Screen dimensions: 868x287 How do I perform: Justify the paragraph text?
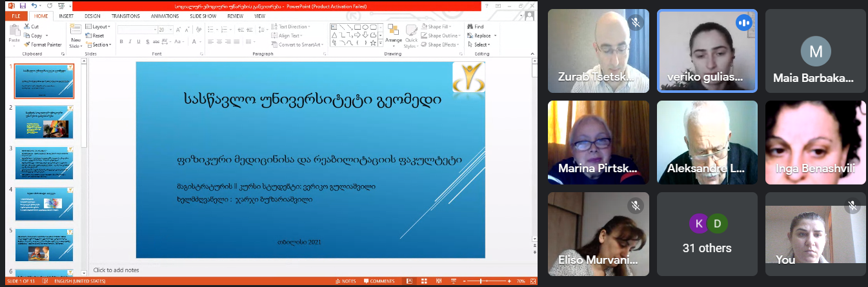(x=237, y=42)
